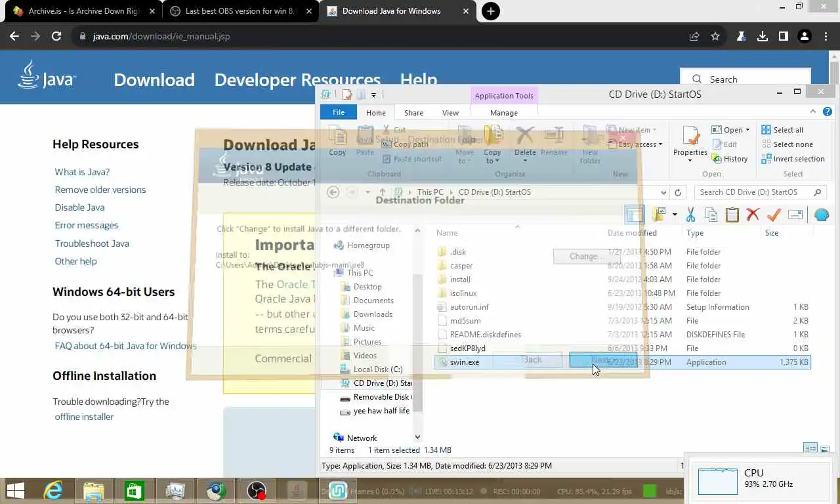Select the 'autorun.inf' file row
This screenshot has height=504, width=840.
click(x=622, y=307)
